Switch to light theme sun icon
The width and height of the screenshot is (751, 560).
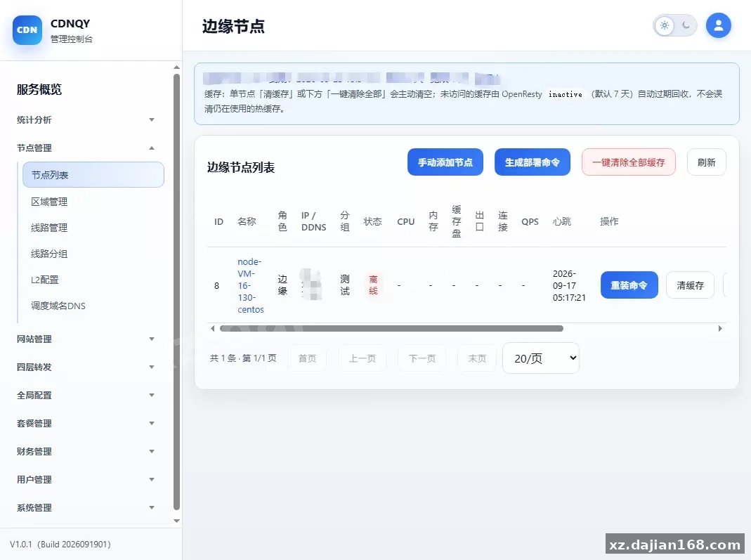click(x=665, y=25)
